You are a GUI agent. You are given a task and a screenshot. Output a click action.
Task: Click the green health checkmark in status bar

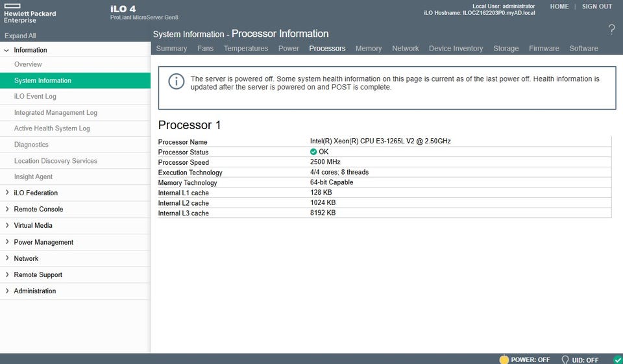point(617,359)
